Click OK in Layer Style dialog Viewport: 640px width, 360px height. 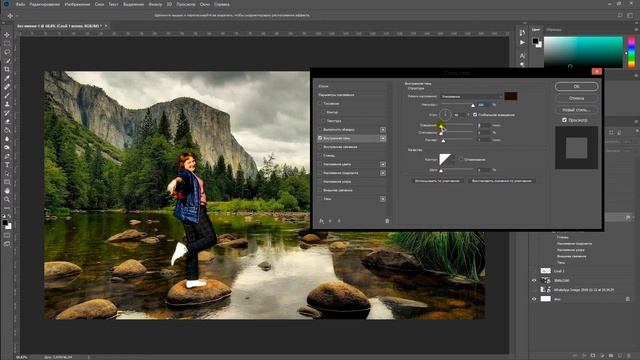(x=576, y=87)
